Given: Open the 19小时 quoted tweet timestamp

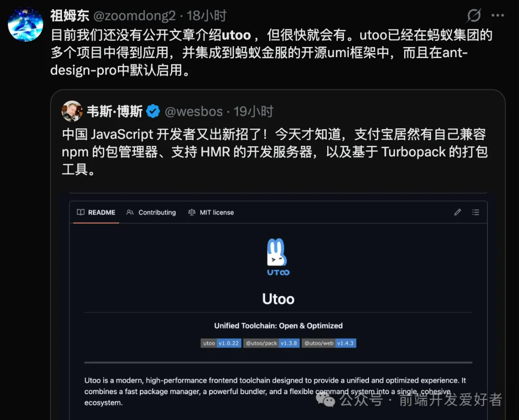Looking at the screenshot, I should [x=254, y=111].
